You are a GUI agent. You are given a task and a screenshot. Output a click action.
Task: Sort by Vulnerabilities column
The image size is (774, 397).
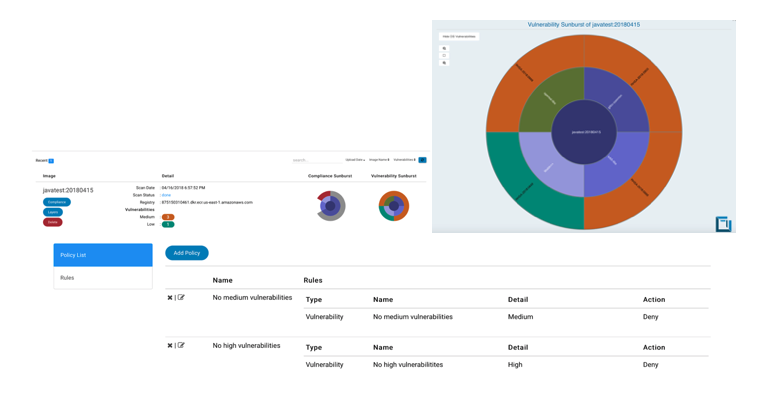(404, 160)
